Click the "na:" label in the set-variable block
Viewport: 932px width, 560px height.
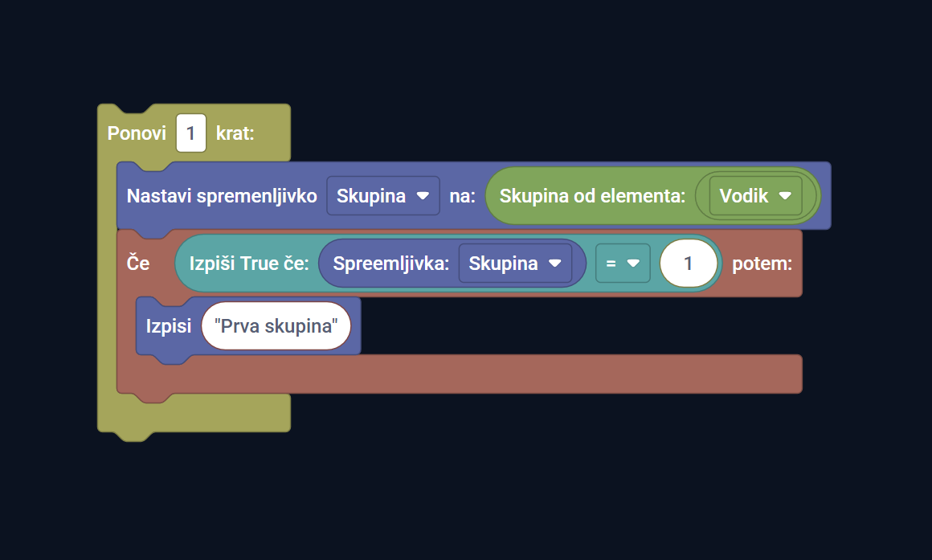pyautogui.click(x=462, y=196)
